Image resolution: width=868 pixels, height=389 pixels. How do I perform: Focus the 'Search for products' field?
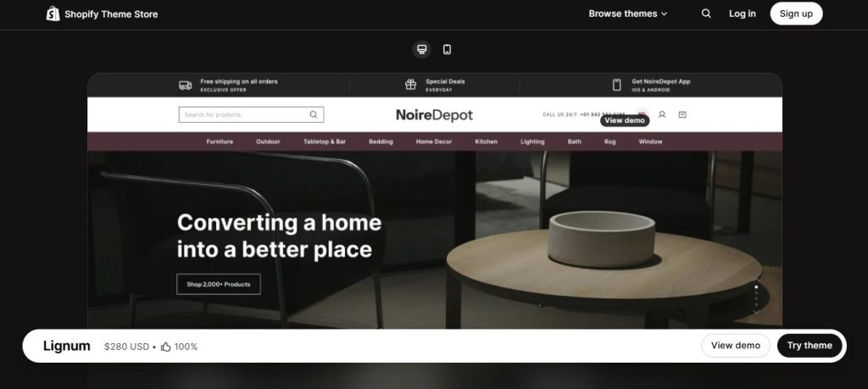[251, 114]
